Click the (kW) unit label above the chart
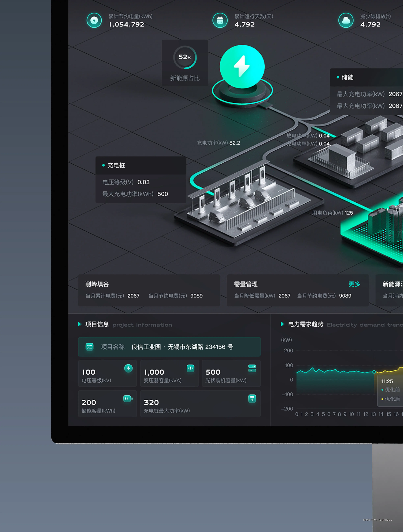 (x=286, y=340)
